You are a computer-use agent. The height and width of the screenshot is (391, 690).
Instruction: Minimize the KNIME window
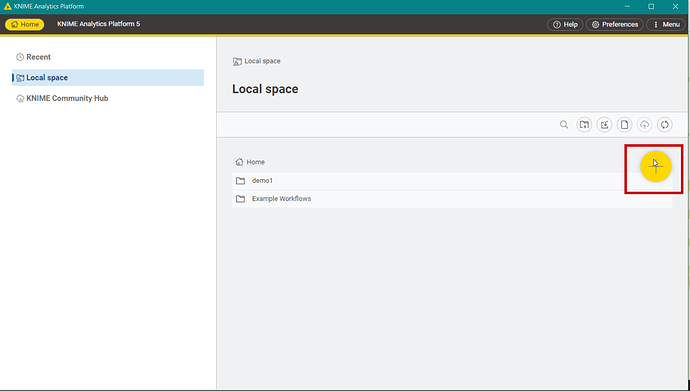click(627, 6)
